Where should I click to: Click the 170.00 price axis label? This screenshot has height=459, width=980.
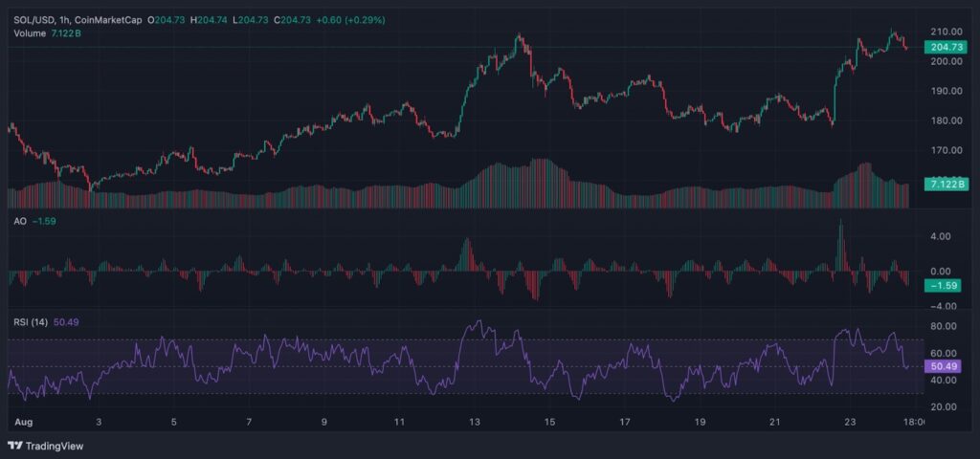(x=946, y=150)
